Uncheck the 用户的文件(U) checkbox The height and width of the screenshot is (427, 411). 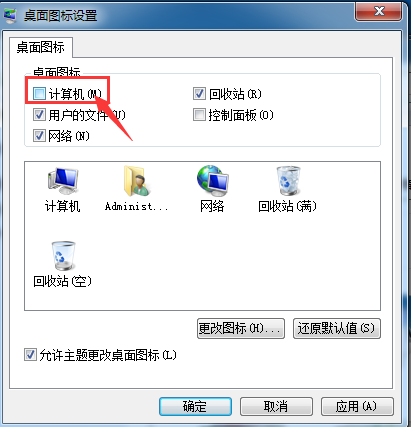pyautogui.click(x=39, y=115)
